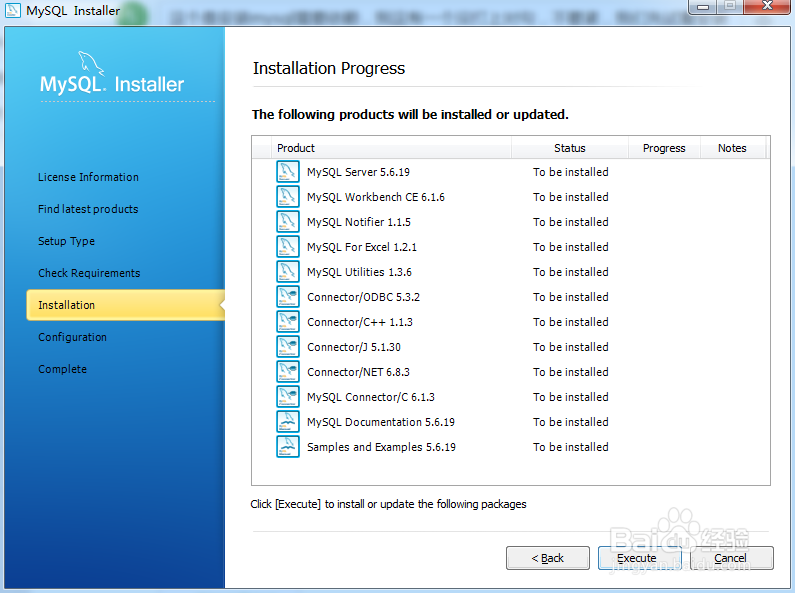Open the Find latest products step
This screenshot has height=593, width=795.
[88, 209]
